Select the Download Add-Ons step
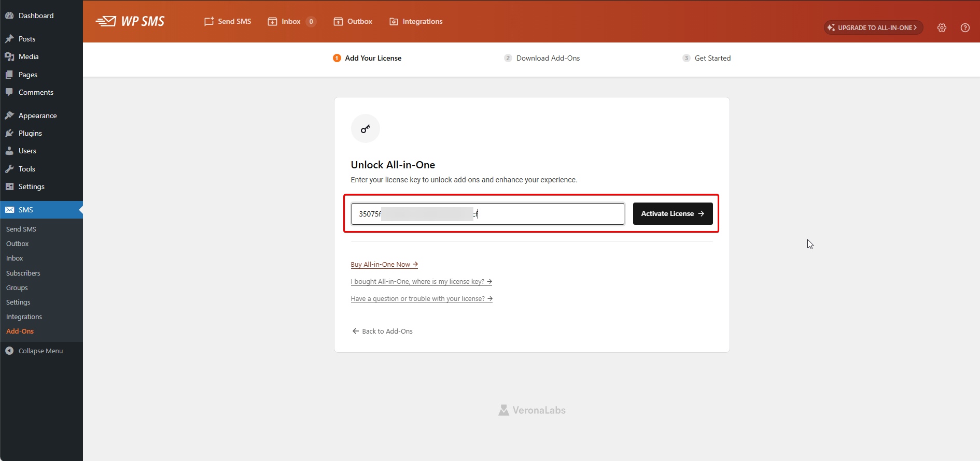 542,58
